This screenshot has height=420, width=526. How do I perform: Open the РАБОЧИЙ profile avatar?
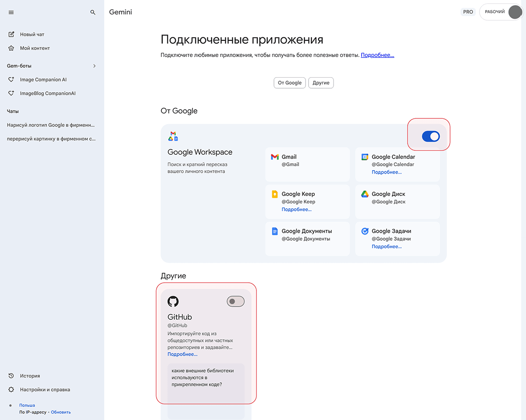[515, 12]
